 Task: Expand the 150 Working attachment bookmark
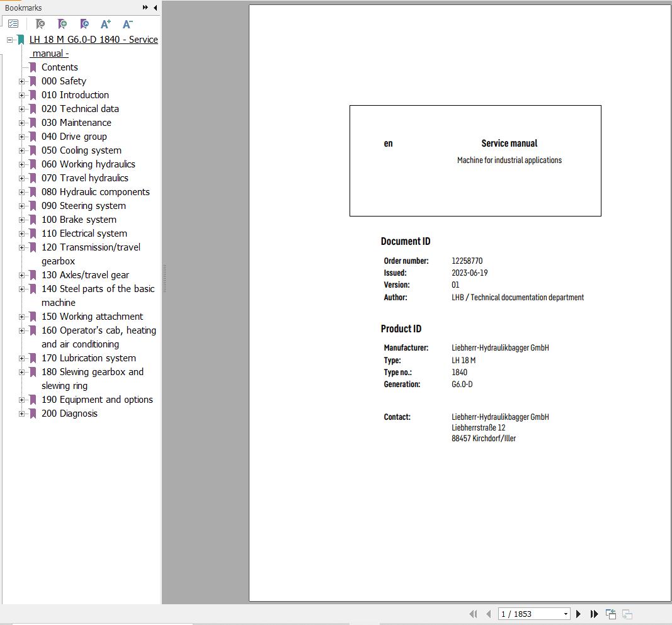21,317
